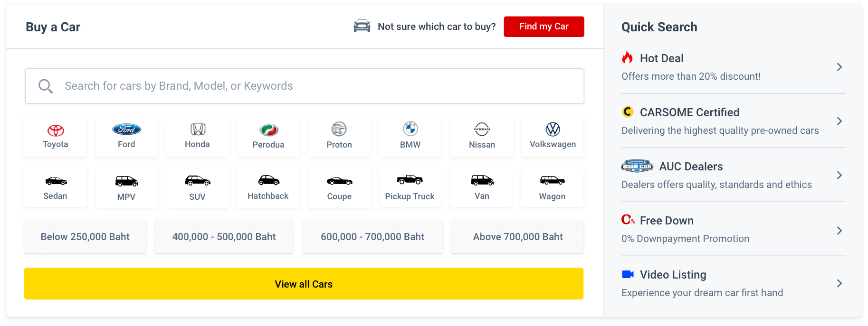The image size is (868, 326).
Task: Open the Free Down promotion arrow
Action: (839, 231)
